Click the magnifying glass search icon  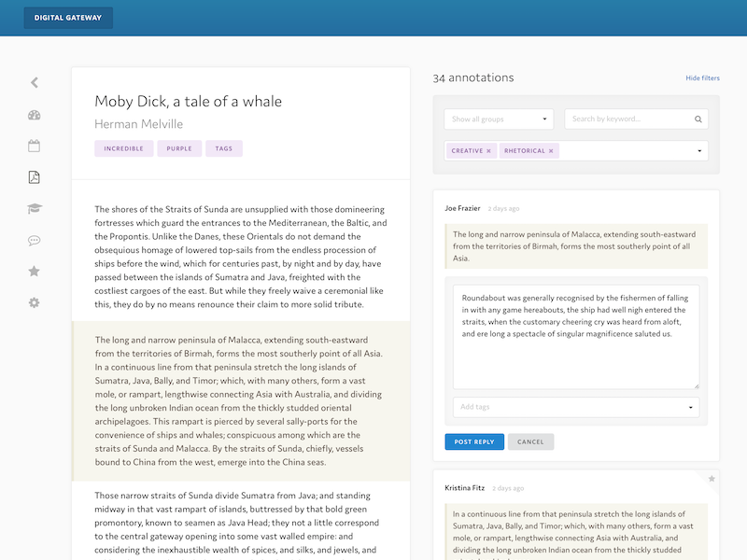(698, 119)
